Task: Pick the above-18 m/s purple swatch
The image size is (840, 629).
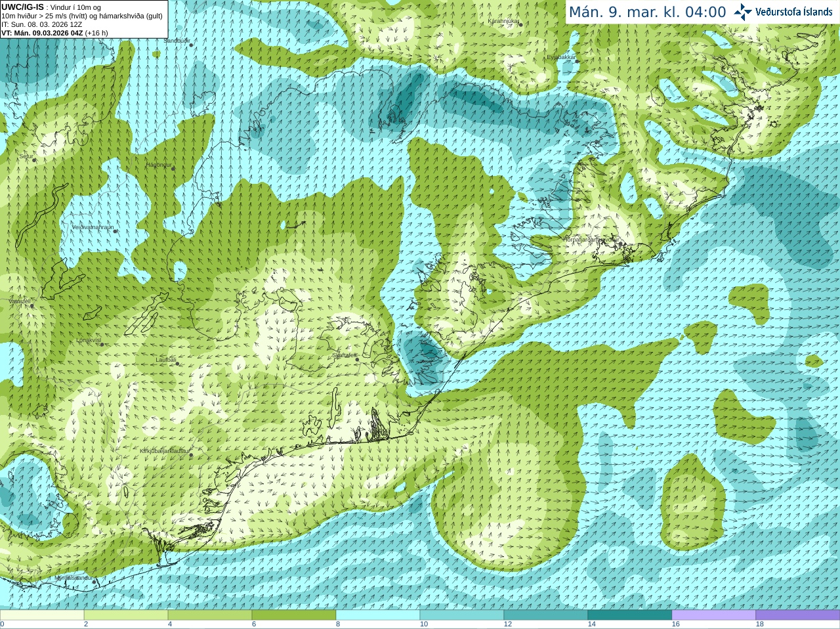Action: click(x=798, y=615)
